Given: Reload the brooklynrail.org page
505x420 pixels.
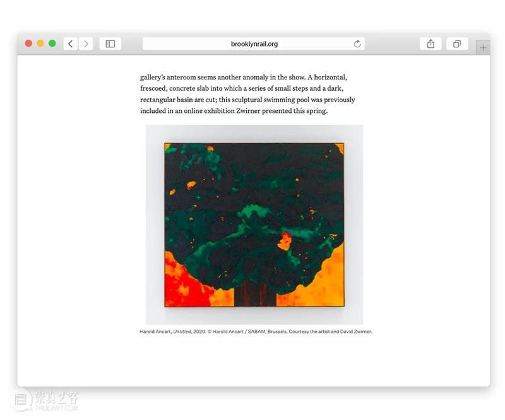Looking at the screenshot, I should point(357,44).
